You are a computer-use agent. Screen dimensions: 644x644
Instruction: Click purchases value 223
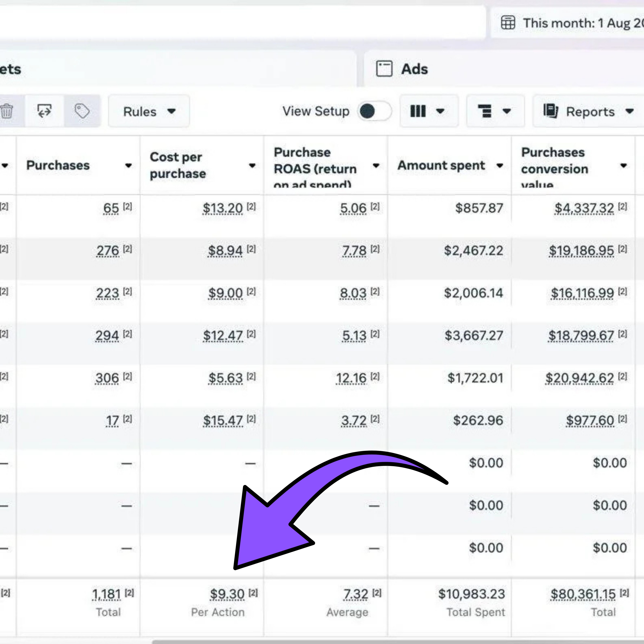pyautogui.click(x=107, y=293)
